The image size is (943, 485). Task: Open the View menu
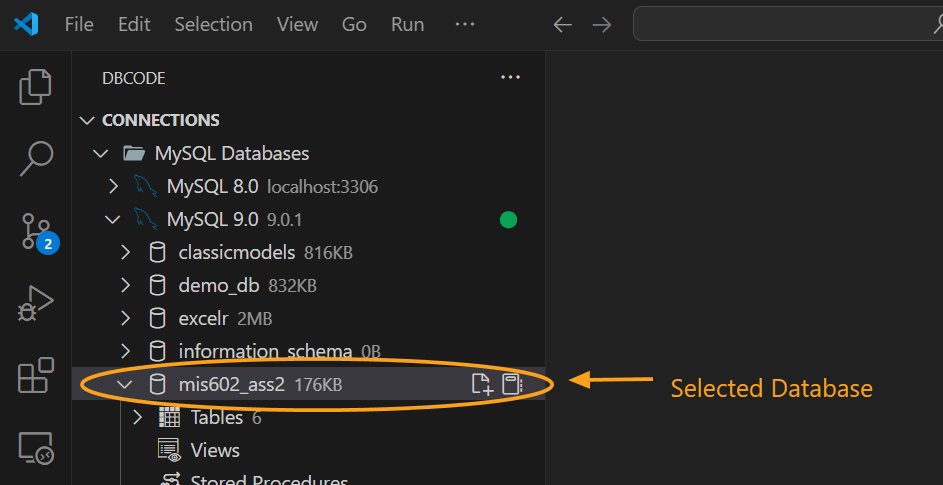297,25
